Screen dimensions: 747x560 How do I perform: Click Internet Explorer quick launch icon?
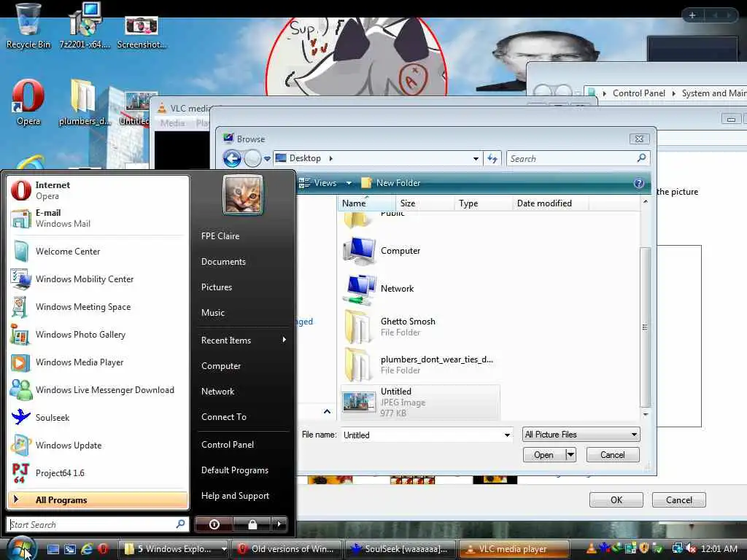tap(86, 548)
